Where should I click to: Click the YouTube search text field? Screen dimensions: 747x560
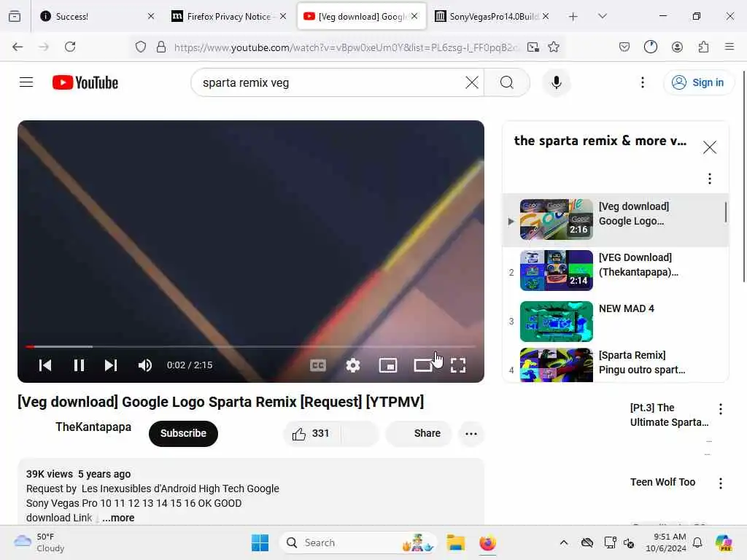[330, 82]
